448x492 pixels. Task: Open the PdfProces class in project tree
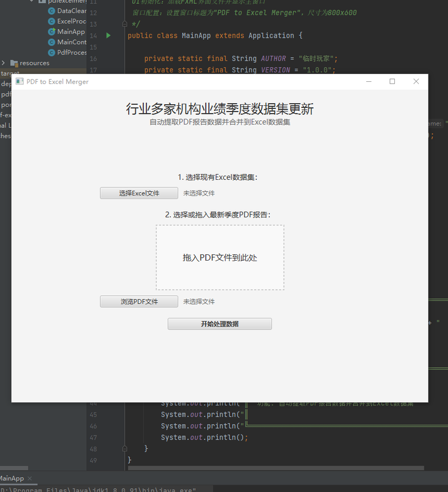coord(72,53)
